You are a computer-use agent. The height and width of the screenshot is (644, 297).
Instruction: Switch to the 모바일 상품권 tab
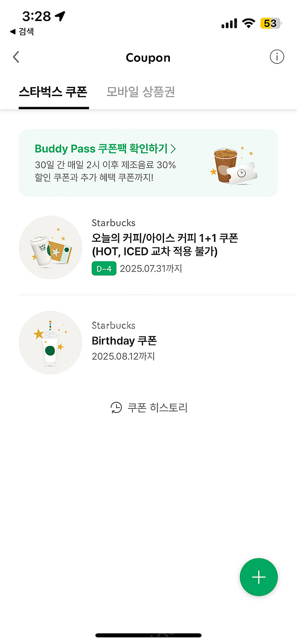tap(141, 92)
